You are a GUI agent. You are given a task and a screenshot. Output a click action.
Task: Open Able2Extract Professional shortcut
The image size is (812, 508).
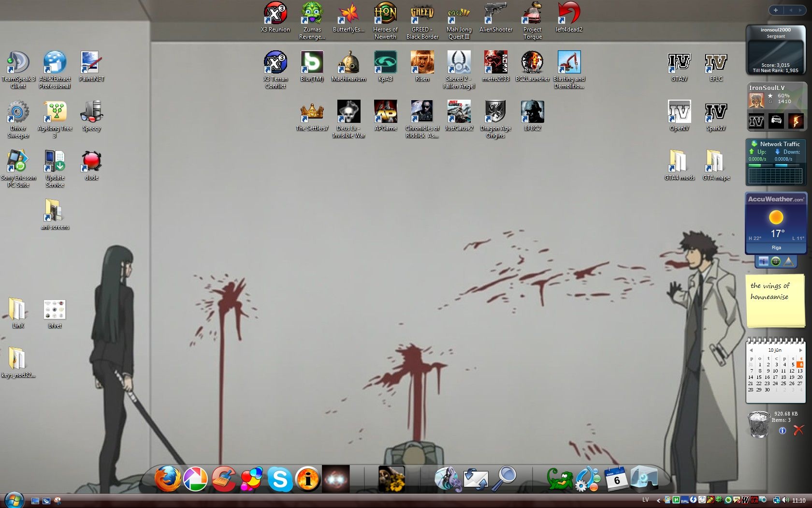55,70
